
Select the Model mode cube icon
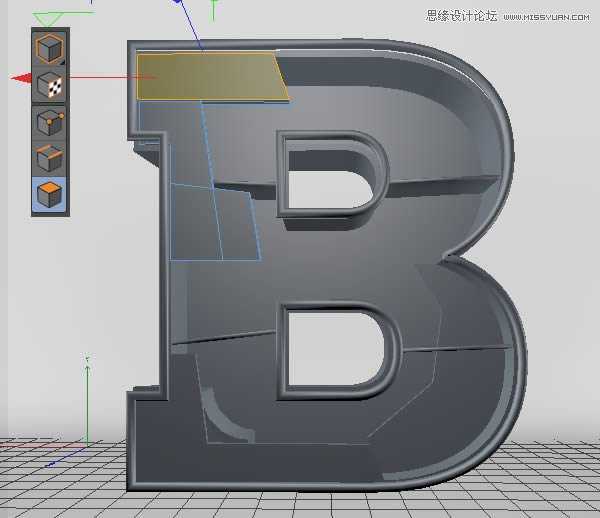coord(49,50)
